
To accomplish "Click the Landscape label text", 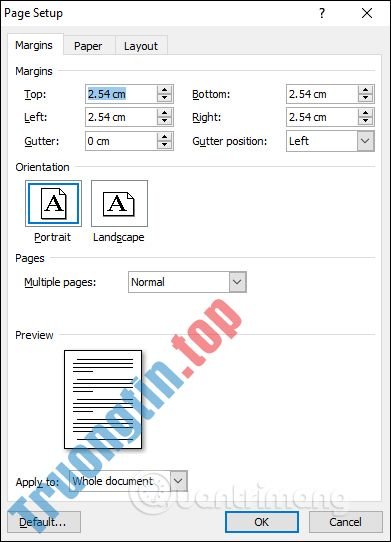I will [119, 237].
